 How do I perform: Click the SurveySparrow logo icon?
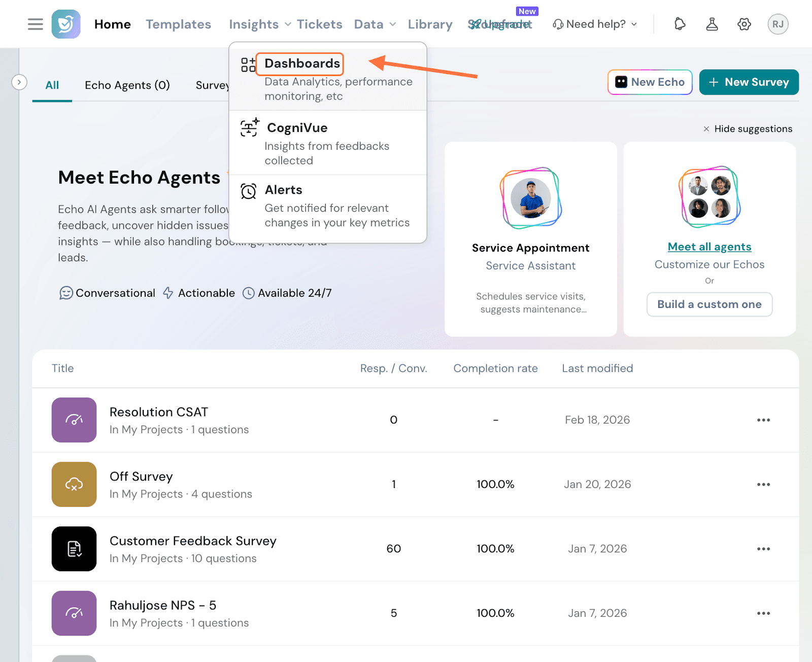click(66, 24)
